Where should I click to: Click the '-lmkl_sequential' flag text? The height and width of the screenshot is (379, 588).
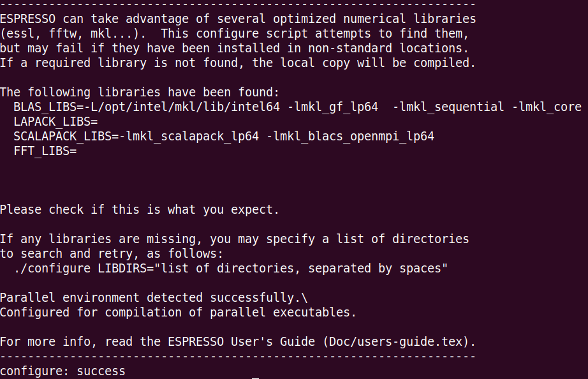click(448, 107)
